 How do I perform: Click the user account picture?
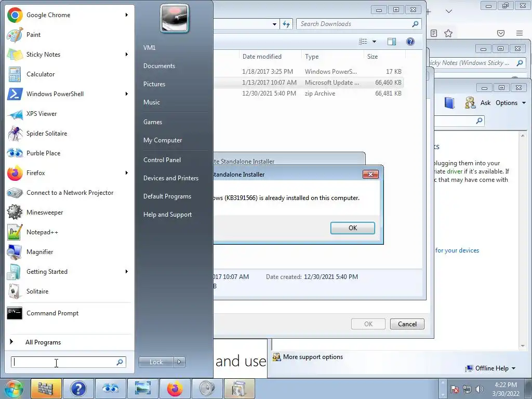tap(175, 18)
